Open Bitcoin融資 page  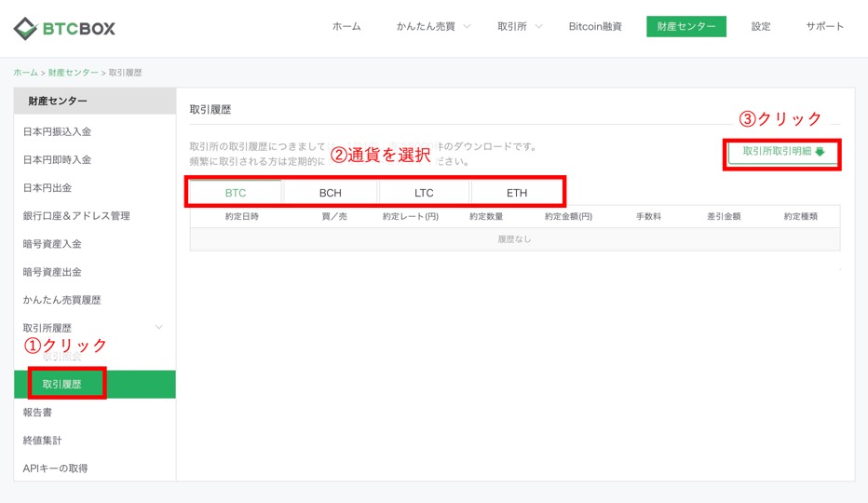tap(595, 27)
